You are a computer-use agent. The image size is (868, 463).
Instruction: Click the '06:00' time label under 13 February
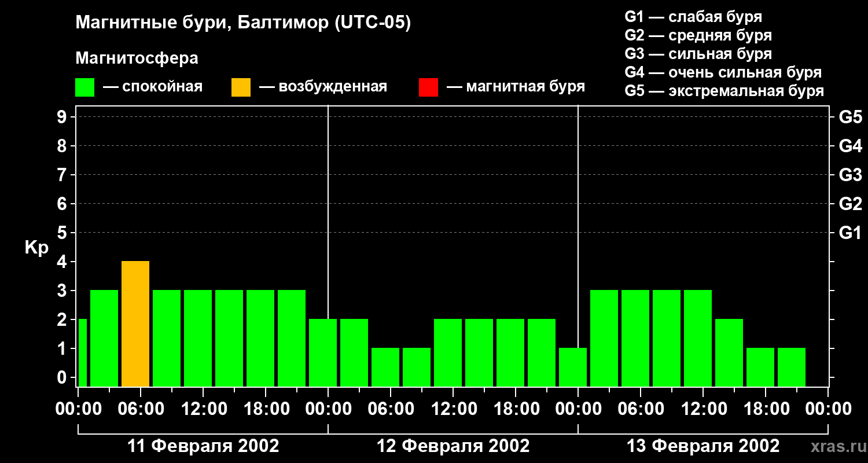point(641,409)
